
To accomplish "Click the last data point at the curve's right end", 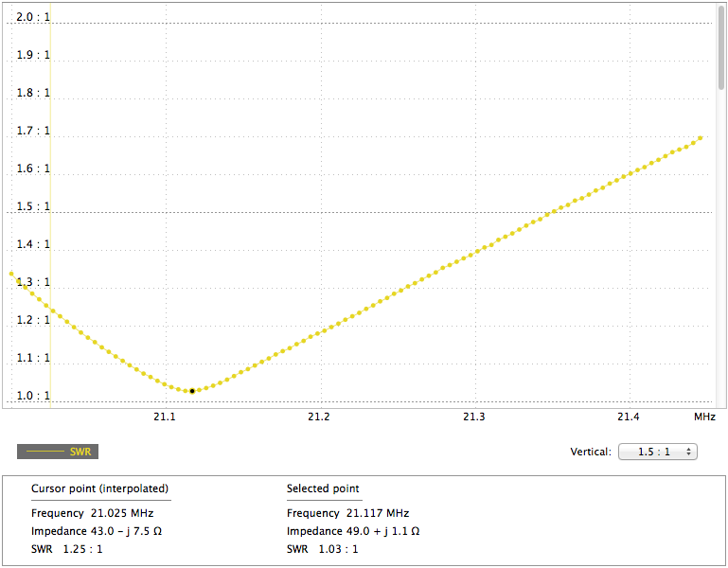I will [x=701, y=137].
